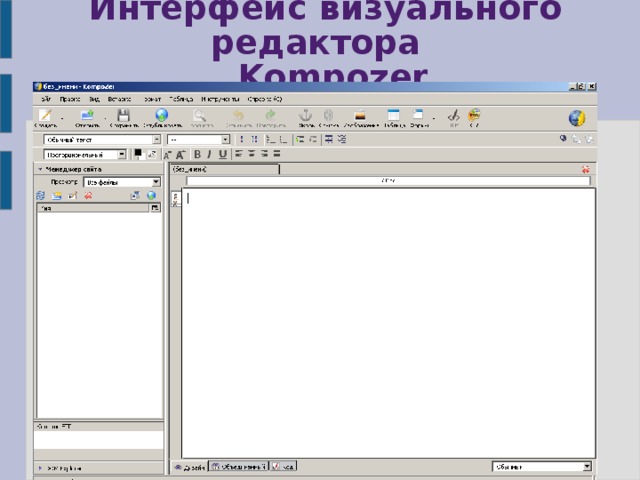The image size is (640, 480).
Task: Click the decrease indent icon
Action: pos(313,140)
